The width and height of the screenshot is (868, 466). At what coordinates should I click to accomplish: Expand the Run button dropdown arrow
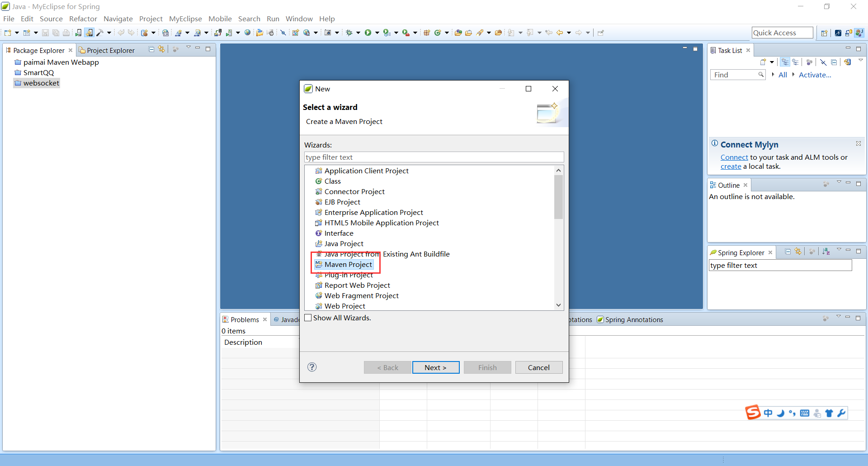[377, 33]
